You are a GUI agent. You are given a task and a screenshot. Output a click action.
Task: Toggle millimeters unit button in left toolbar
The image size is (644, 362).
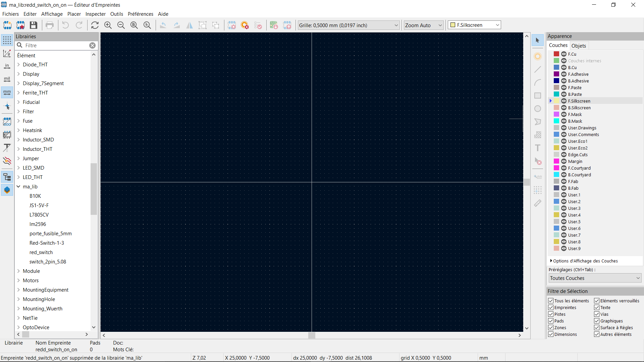point(7,92)
